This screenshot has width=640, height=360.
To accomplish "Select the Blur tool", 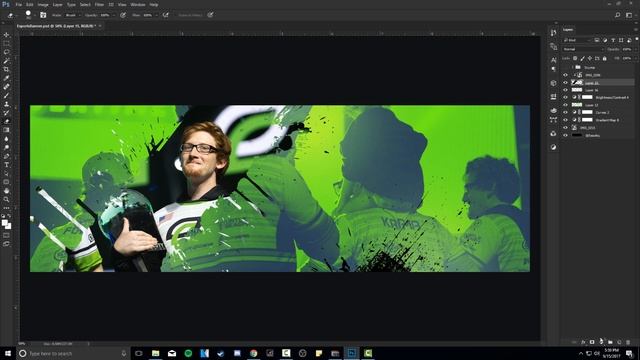I will pyautogui.click(x=7, y=139).
